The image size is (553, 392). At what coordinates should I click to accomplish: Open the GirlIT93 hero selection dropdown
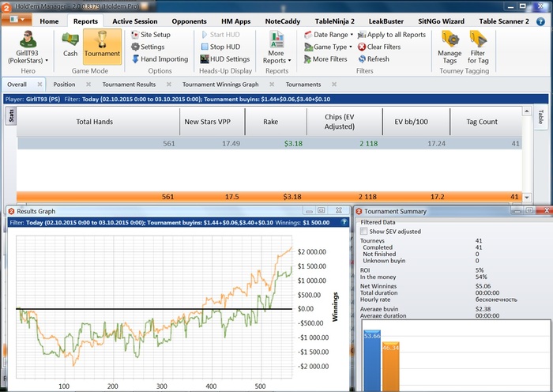click(x=28, y=47)
